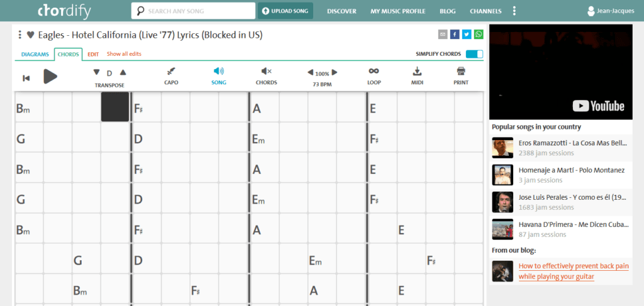Open the Eros Ramazzotti song thumbnail

coord(502,148)
